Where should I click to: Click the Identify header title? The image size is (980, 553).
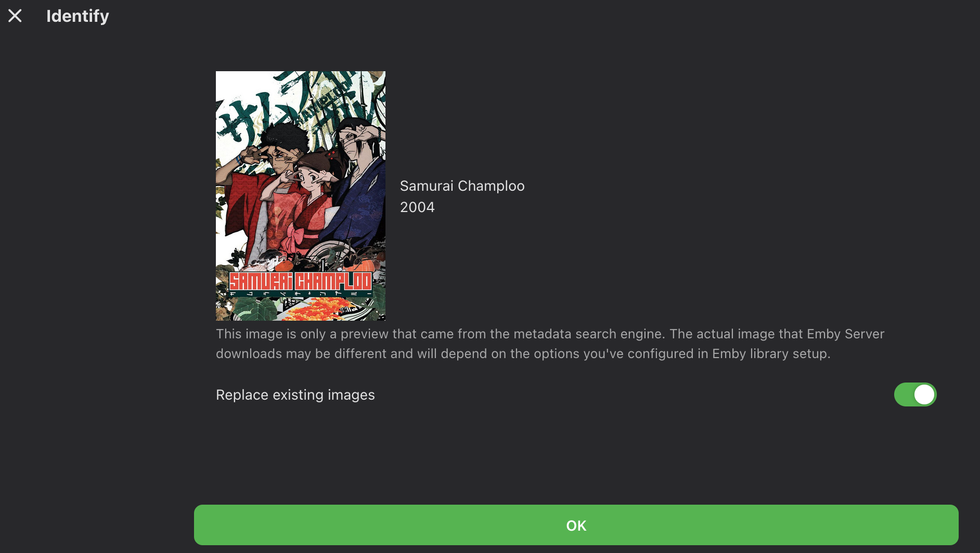(78, 16)
